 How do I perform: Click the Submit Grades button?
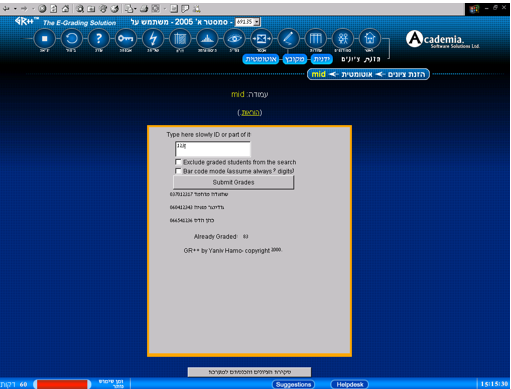[233, 182]
